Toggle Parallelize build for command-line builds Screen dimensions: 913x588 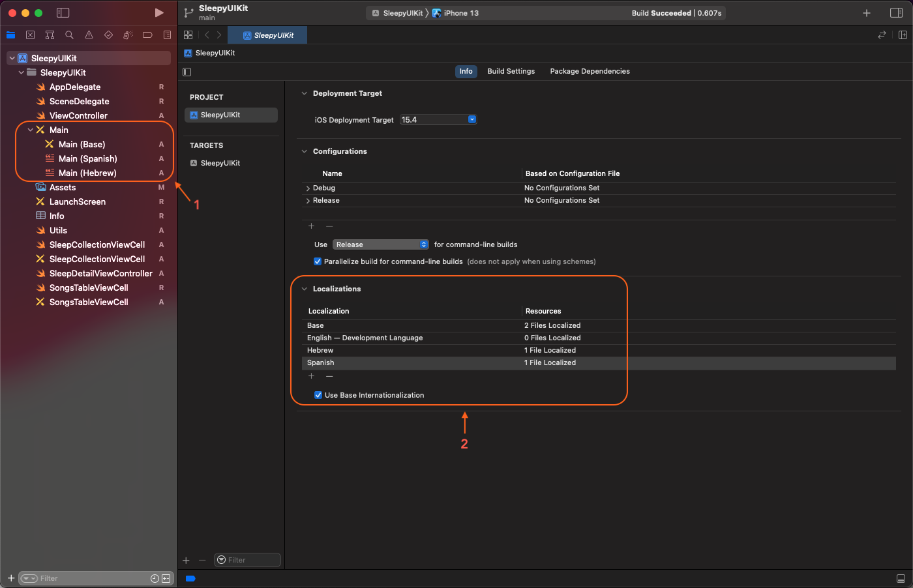click(x=318, y=261)
